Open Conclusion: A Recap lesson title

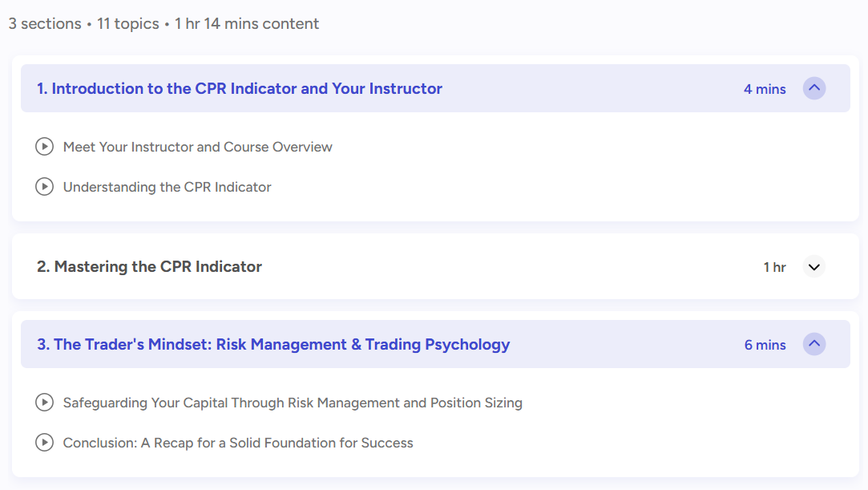click(238, 443)
